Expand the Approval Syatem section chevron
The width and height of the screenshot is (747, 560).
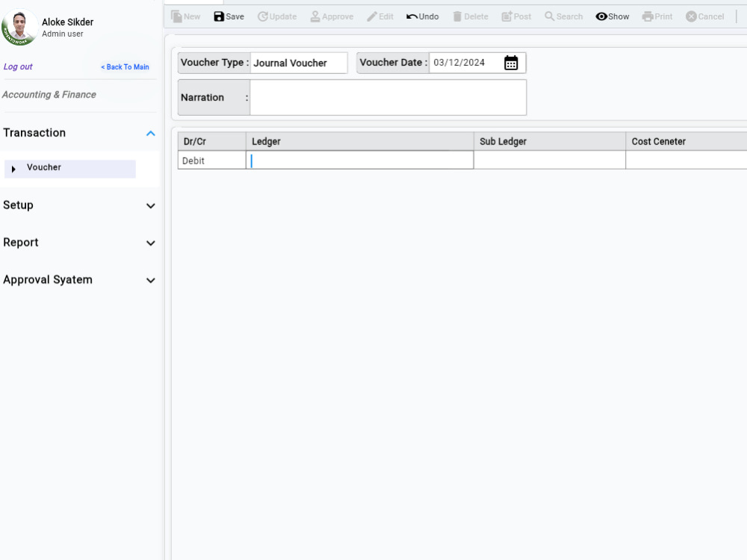click(151, 280)
